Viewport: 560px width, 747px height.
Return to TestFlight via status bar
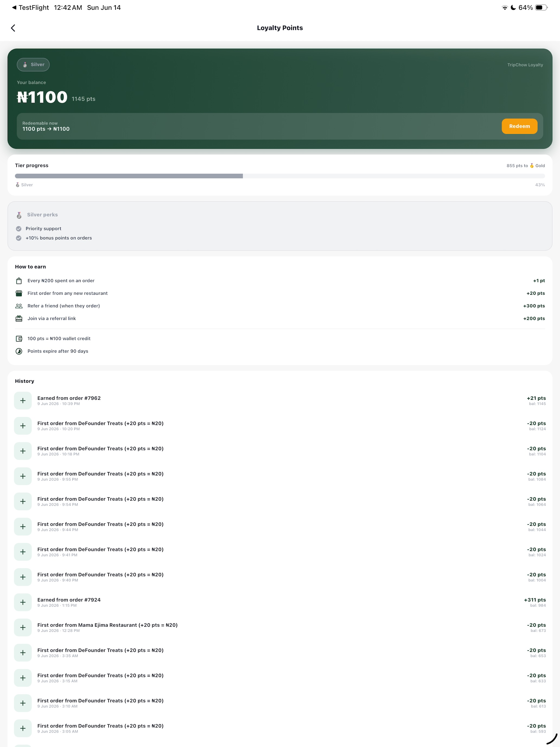pyautogui.click(x=30, y=7)
